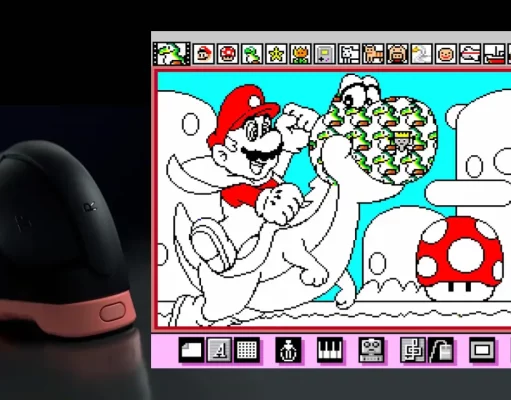511x400 pixels.
Task: Select the Game Boy stamp
Action: tap(325, 54)
